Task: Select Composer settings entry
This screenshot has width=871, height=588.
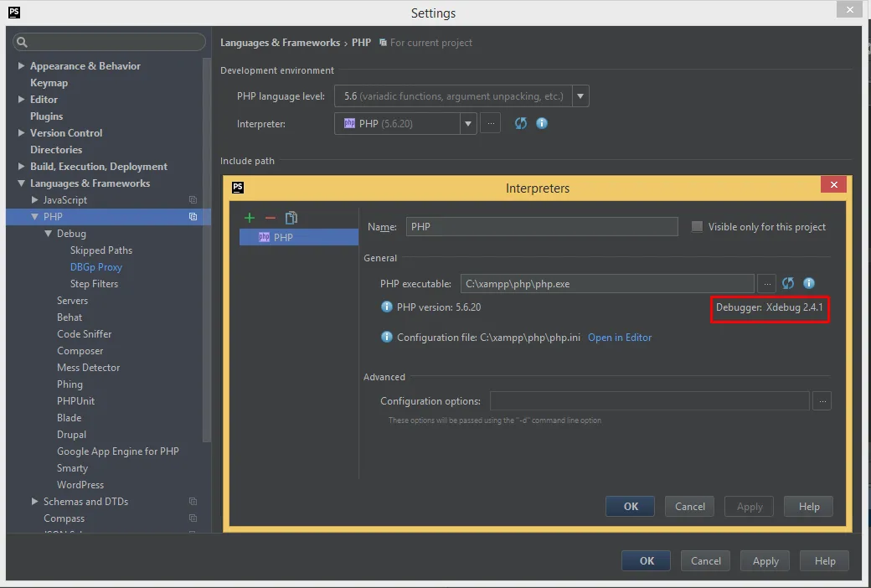Action: point(80,351)
